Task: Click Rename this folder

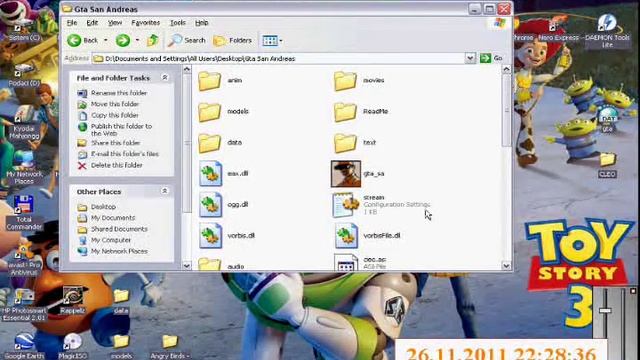Action: [119, 93]
